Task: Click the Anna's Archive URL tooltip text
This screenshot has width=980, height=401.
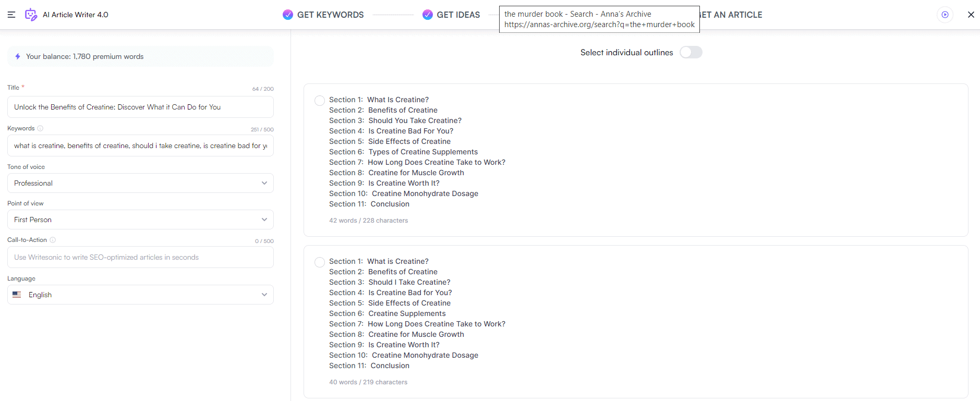Action: click(x=599, y=25)
